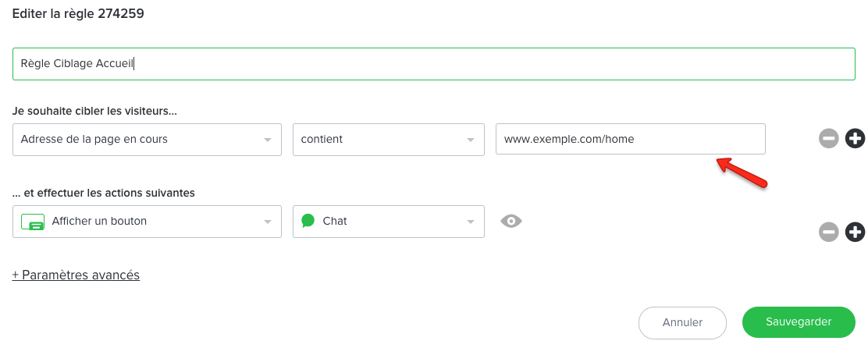Click the URL field with www.exemple.com/home
This screenshot has width=868, height=348.
click(630, 140)
